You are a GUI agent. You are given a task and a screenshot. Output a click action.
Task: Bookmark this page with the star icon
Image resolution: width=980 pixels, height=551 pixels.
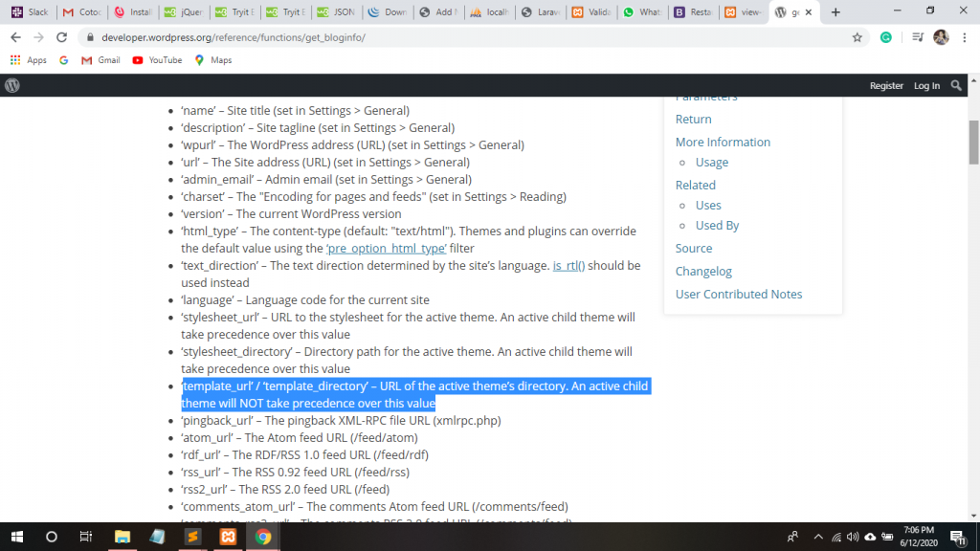(x=857, y=37)
